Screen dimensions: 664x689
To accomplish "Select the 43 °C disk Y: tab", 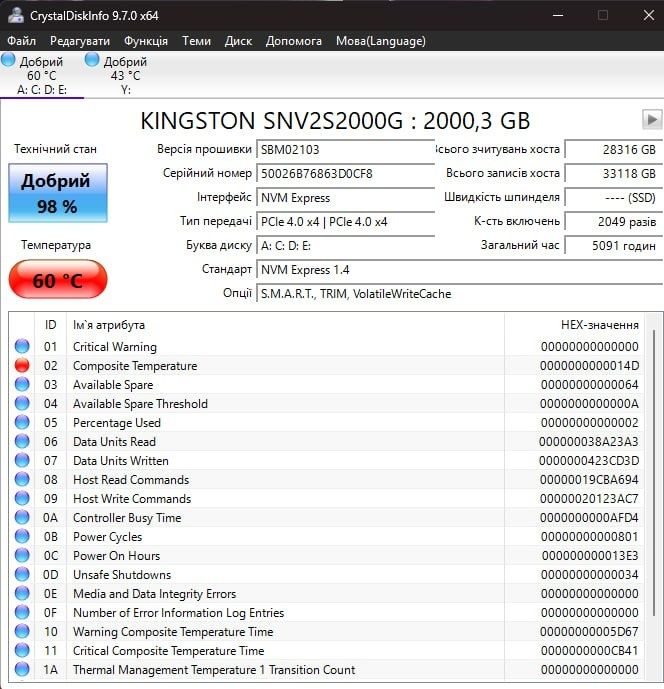I will coord(125,75).
